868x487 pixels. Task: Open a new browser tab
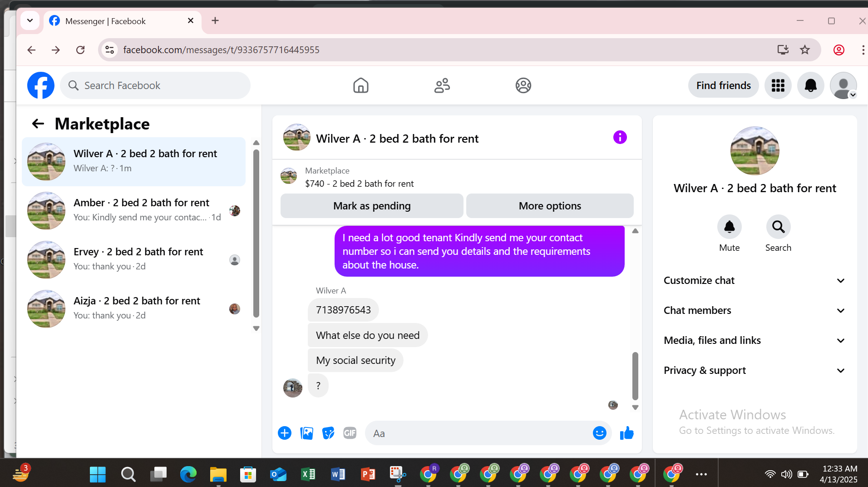pos(215,20)
